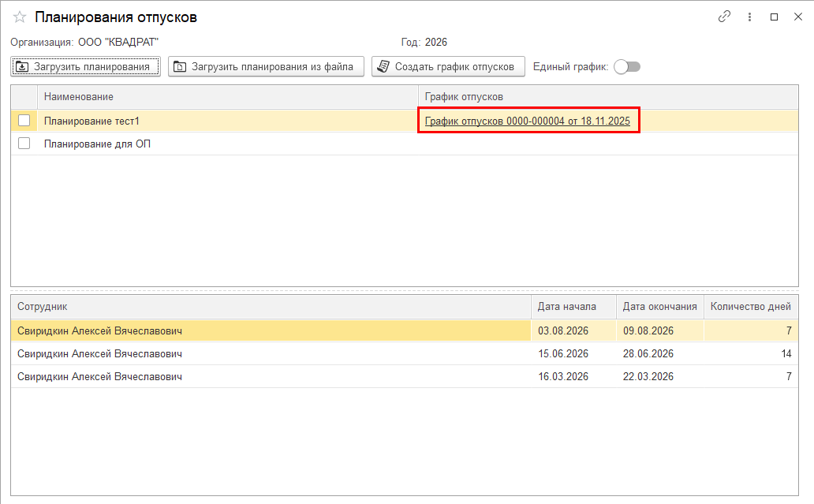Close the Планирования отпусков window
This screenshot has width=814, height=504.
797,17
